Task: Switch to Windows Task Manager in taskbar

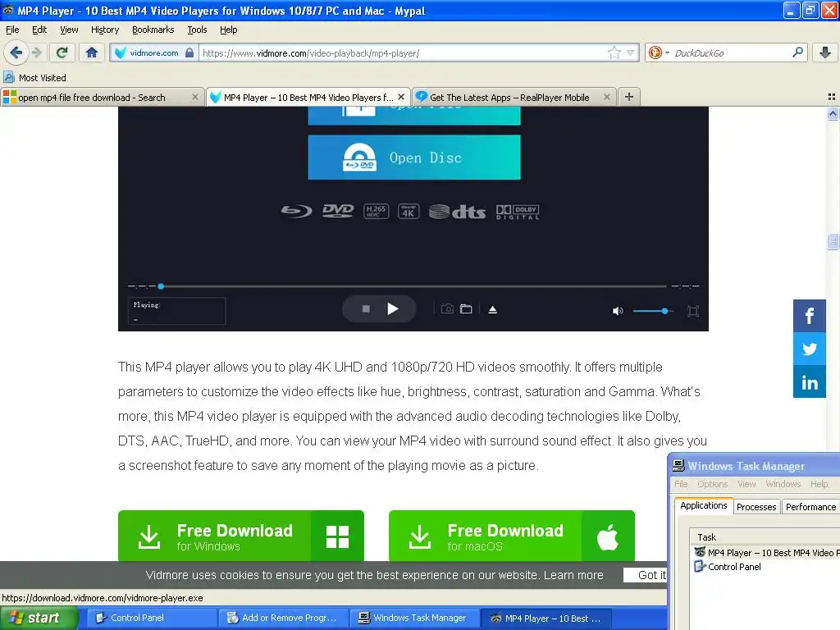Action: pyautogui.click(x=414, y=618)
